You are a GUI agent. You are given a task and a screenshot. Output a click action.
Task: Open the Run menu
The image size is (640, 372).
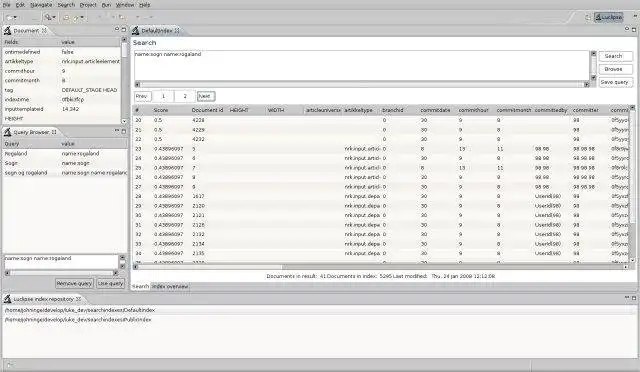(x=106, y=5)
